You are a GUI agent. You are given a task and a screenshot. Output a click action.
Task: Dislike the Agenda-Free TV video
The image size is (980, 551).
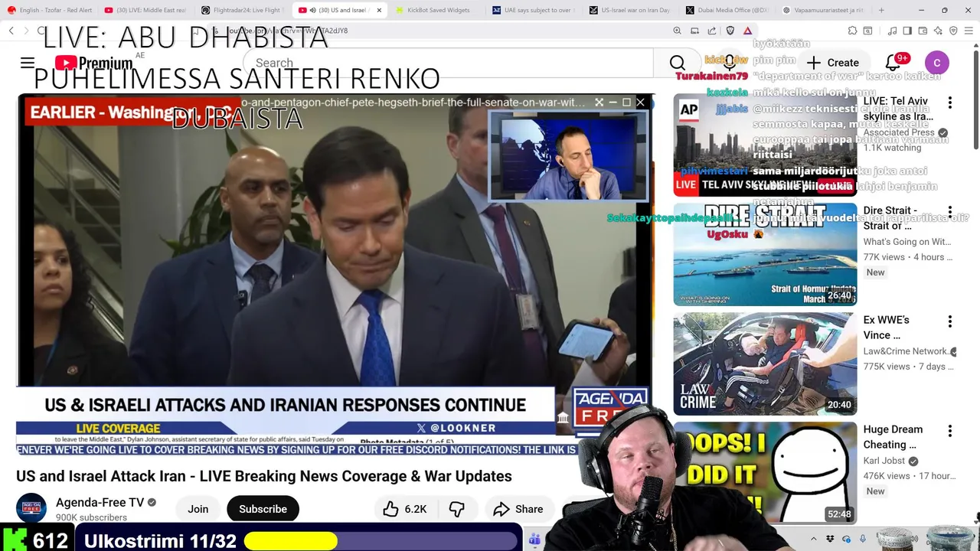(457, 509)
